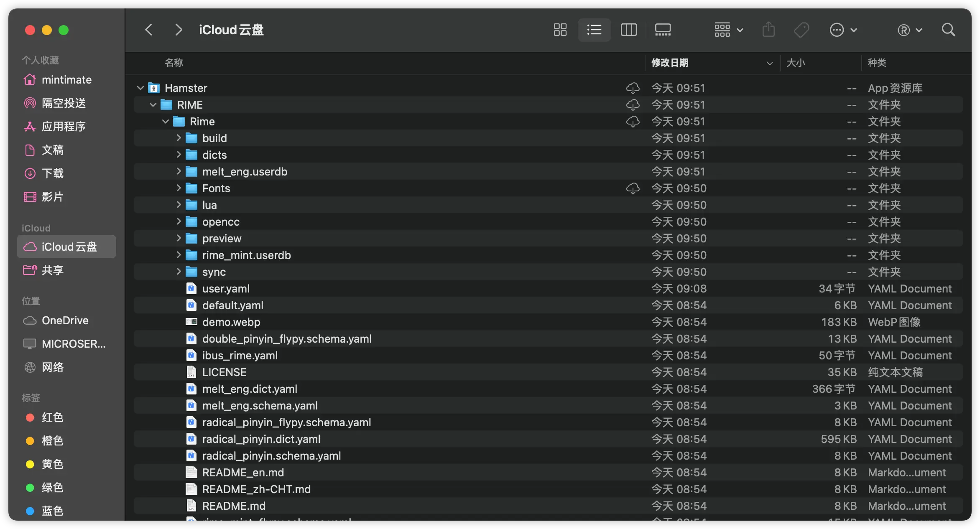Collapse the RIME folder
Viewport: 980px width, 529px height.
(x=153, y=104)
